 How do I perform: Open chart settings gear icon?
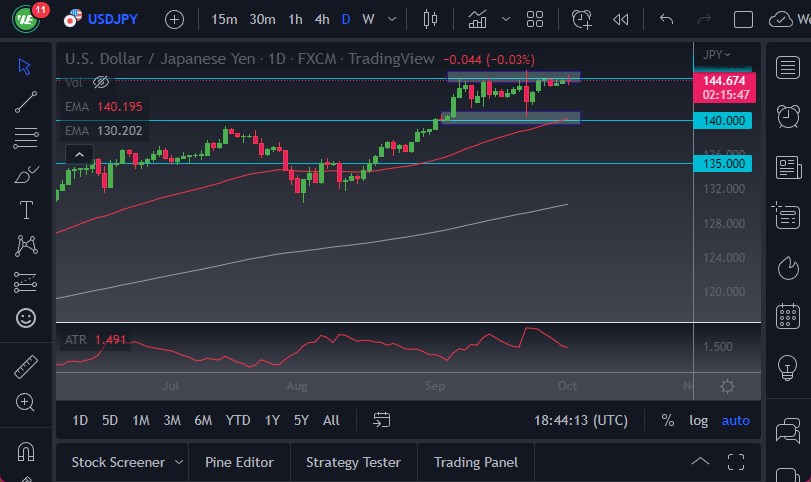click(727, 386)
